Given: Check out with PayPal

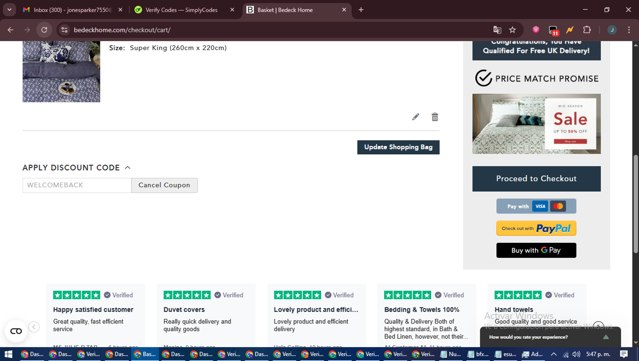Looking at the screenshot, I should click(x=536, y=228).
